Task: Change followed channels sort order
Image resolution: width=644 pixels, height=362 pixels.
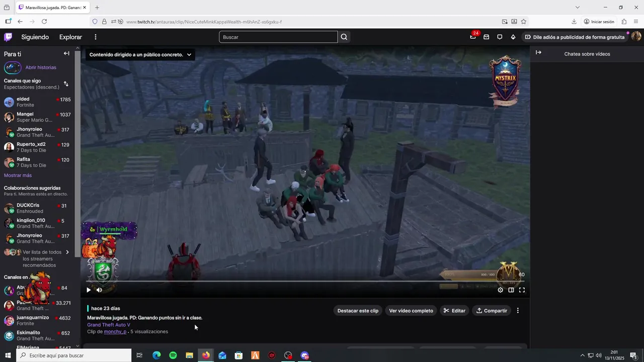Action: (66, 84)
